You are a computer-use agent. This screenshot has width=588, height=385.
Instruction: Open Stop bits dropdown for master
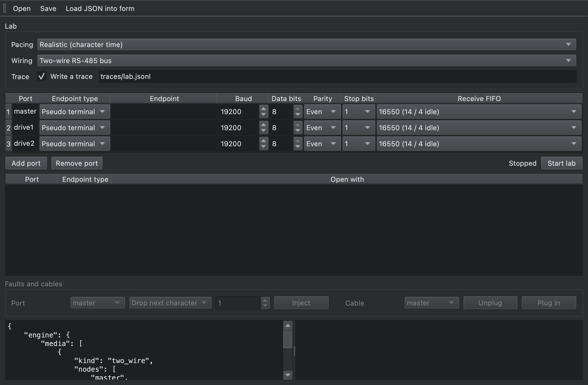click(359, 112)
